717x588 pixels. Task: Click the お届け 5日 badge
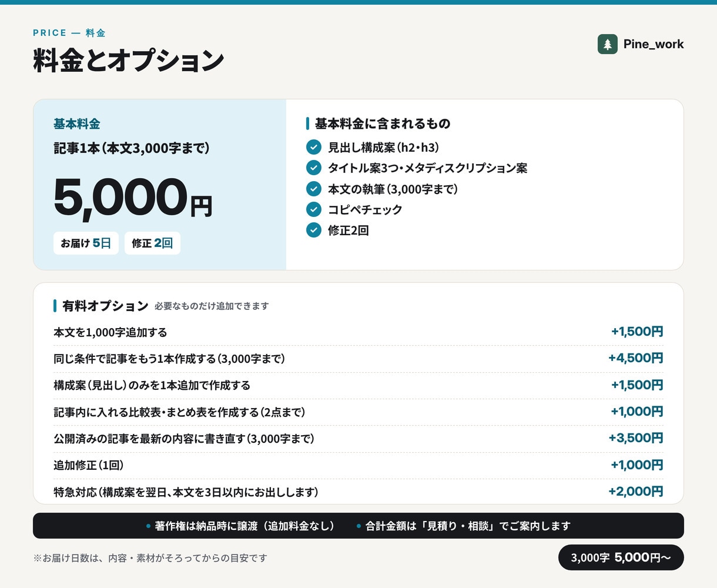click(x=86, y=243)
